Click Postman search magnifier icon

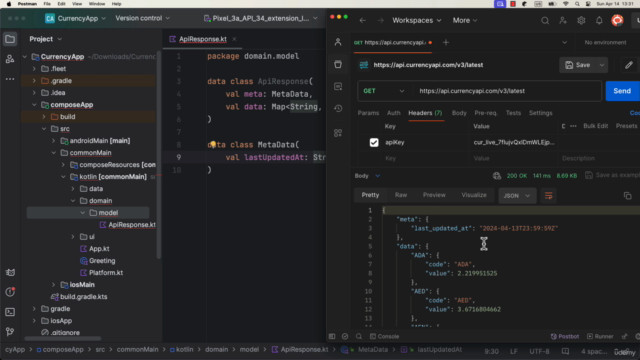coord(545,20)
